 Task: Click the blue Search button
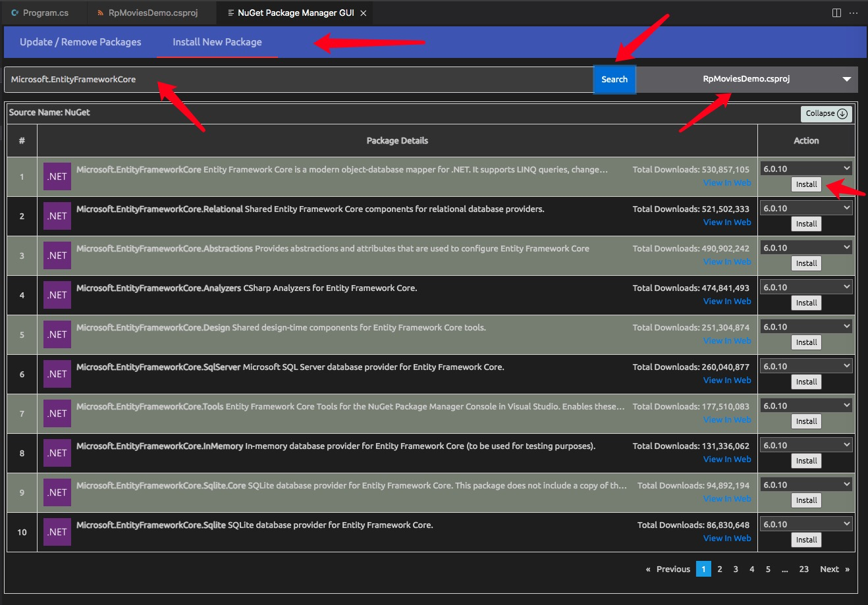pos(614,79)
